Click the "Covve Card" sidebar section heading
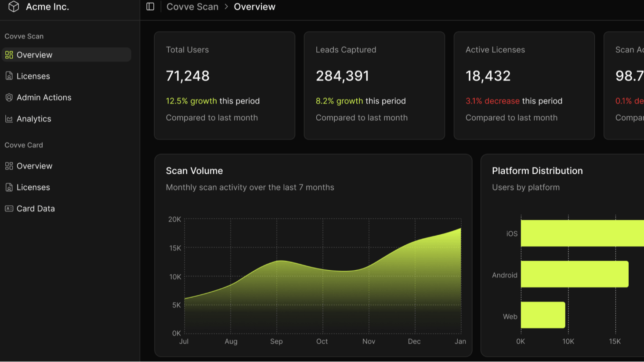 pos(24,145)
